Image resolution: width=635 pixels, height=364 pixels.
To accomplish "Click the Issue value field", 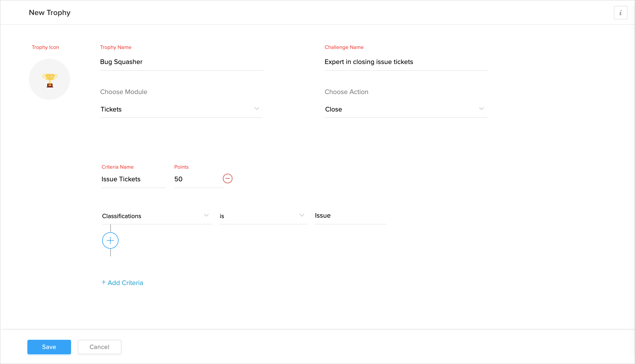I will [350, 216].
